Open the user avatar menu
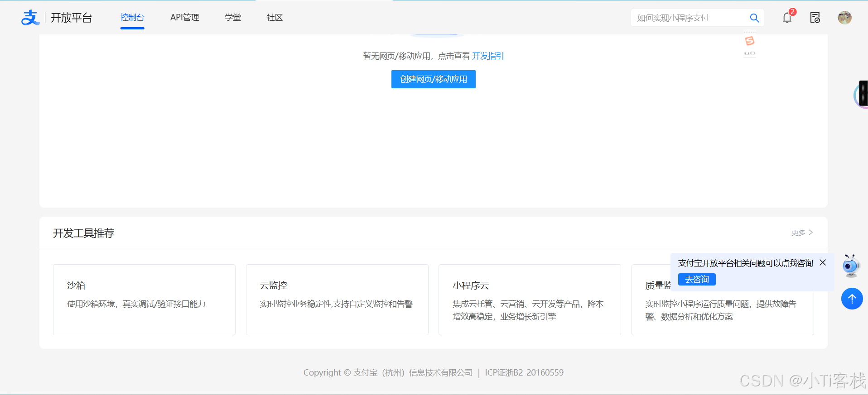 click(844, 18)
